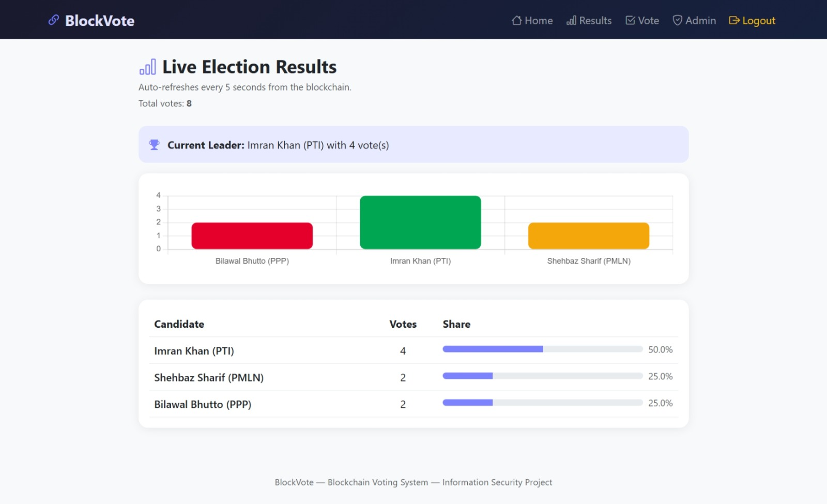
Task: Open the Admin panel link
Action: coord(694,21)
